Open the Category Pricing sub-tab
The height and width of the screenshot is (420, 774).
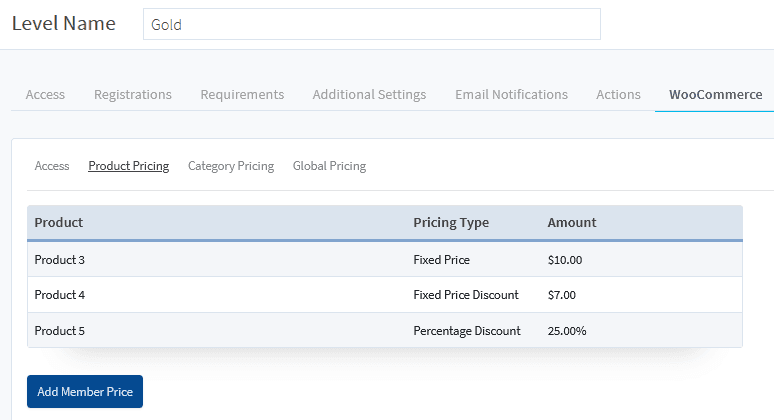231,166
